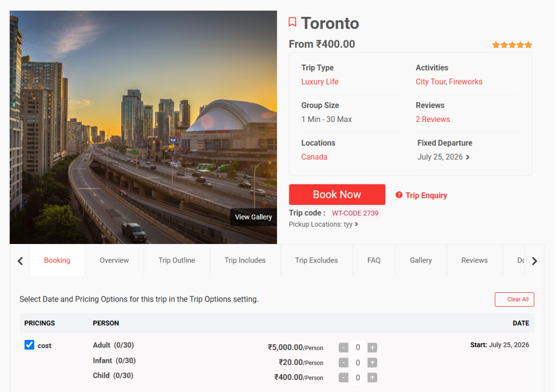Switch to the Booking tab

tap(57, 260)
